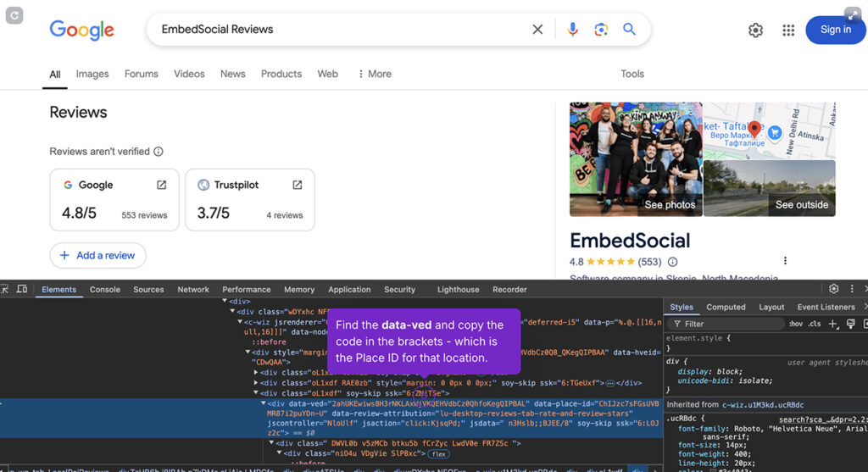Open the map thumbnail
The width and height of the screenshot is (868, 472).
(770, 130)
